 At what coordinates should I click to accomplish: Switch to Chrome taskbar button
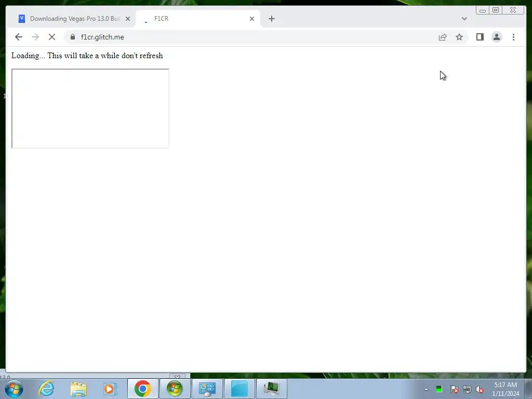142,389
